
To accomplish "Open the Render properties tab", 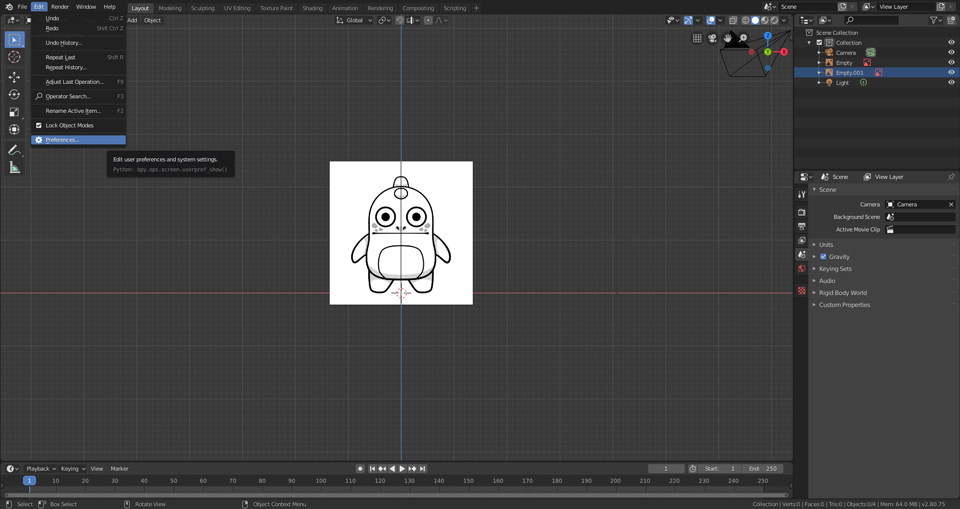I will coord(801,212).
